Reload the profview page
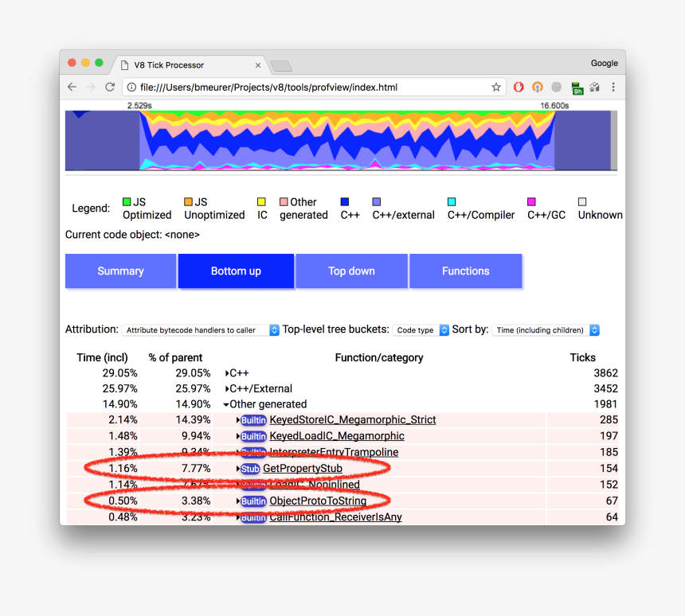The width and height of the screenshot is (685, 616). point(110,87)
